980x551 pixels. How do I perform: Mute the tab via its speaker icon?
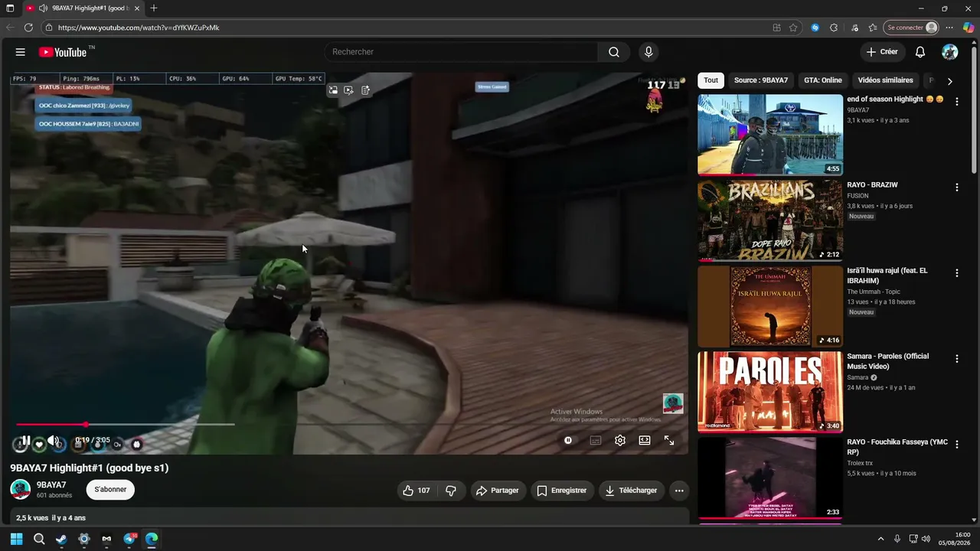[43, 8]
